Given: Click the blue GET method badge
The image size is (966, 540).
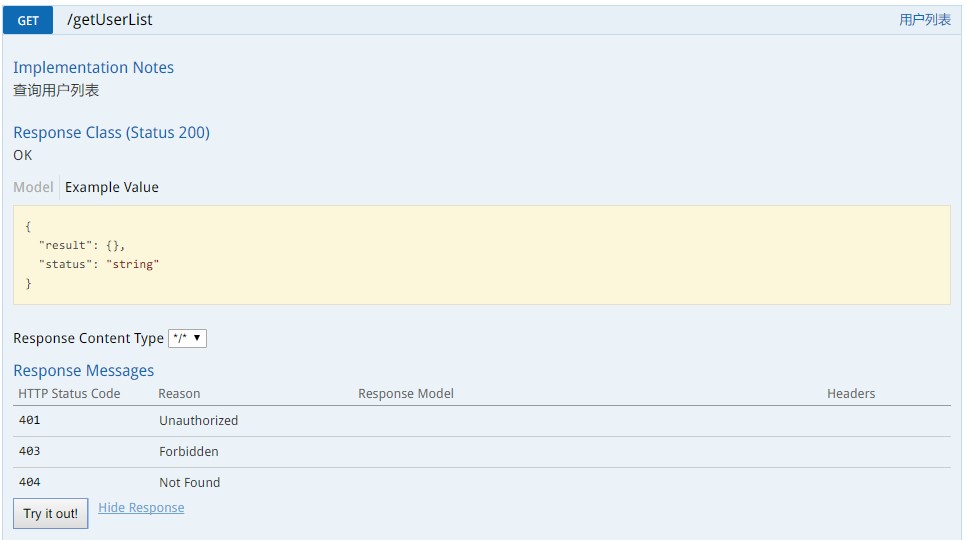Looking at the screenshot, I should point(28,20).
